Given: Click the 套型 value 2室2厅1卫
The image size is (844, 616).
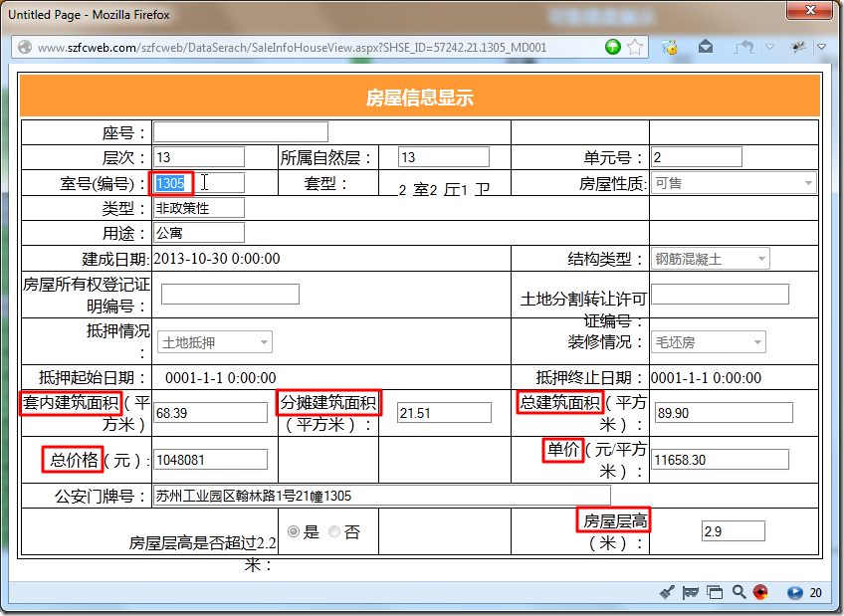Looking at the screenshot, I should [x=444, y=189].
